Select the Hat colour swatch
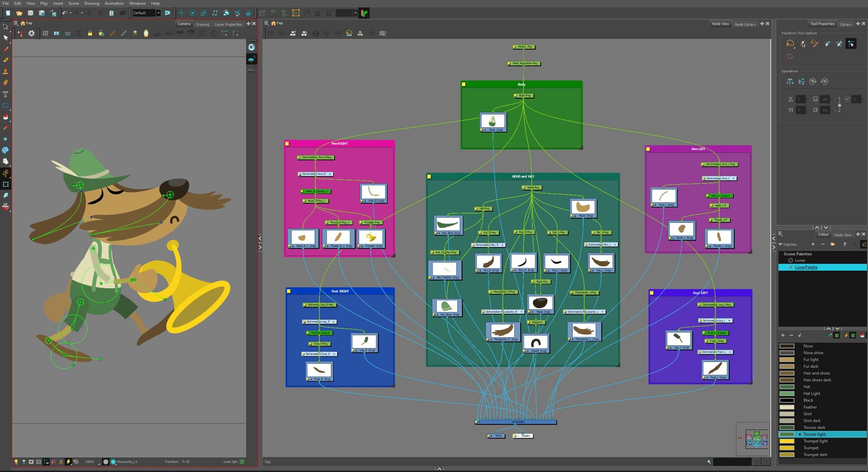This screenshot has width=868, height=472. click(x=787, y=387)
